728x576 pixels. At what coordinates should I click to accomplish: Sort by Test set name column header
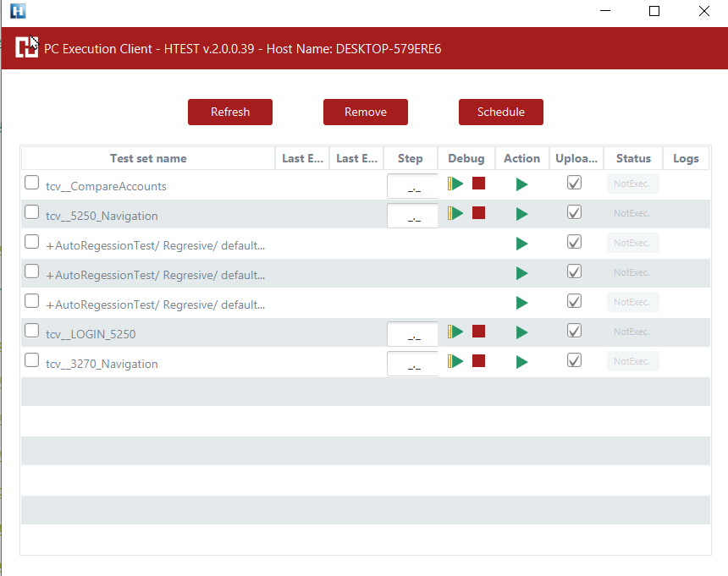[x=148, y=158]
